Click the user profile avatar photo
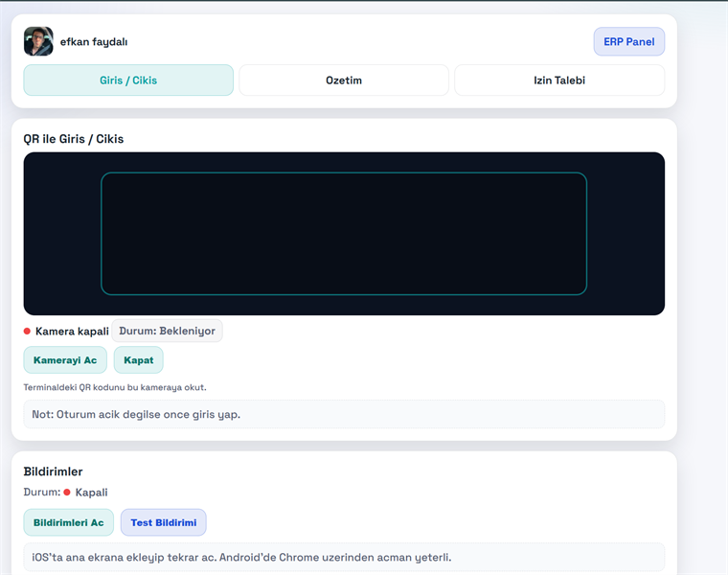728x575 pixels. (38, 41)
